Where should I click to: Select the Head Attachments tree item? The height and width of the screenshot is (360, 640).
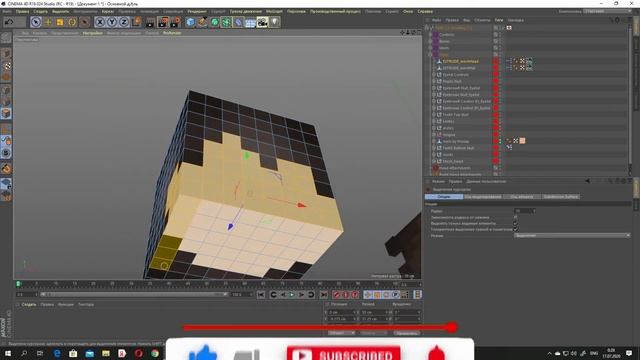pyautogui.click(x=455, y=168)
